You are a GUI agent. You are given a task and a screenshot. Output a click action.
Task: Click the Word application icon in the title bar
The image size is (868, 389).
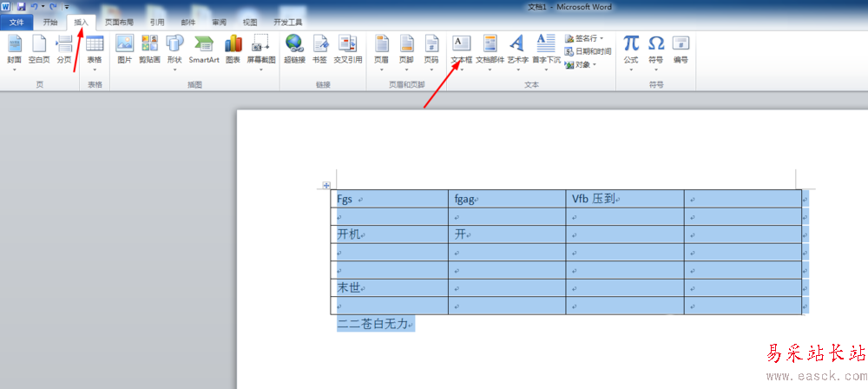coord(5,7)
